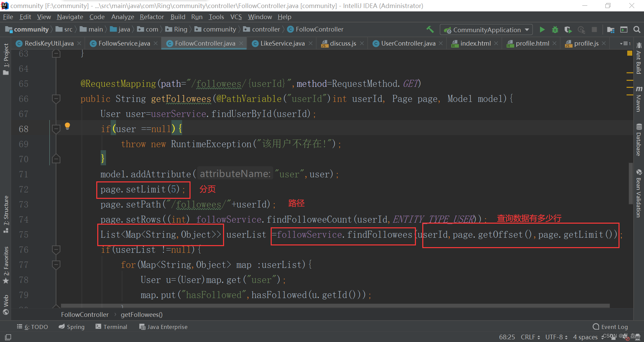The width and height of the screenshot is (644, 342).
Task: Switch to profile.js tab
Action: [x=586, y=43]
